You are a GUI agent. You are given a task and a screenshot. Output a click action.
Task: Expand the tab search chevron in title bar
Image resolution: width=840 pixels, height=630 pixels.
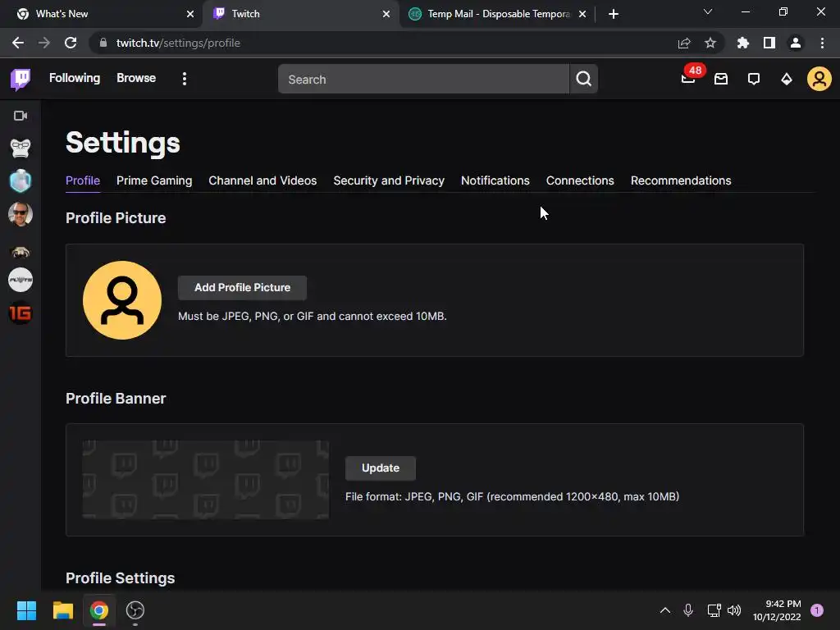point(708,11)
